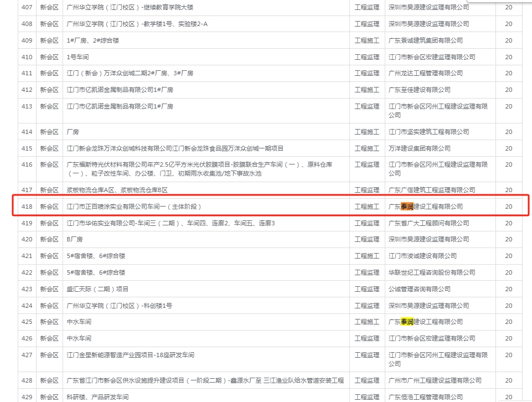532x402 pixels.
Task: Click company 江门市浚诚建设有限公司
Action: (422, 256)
